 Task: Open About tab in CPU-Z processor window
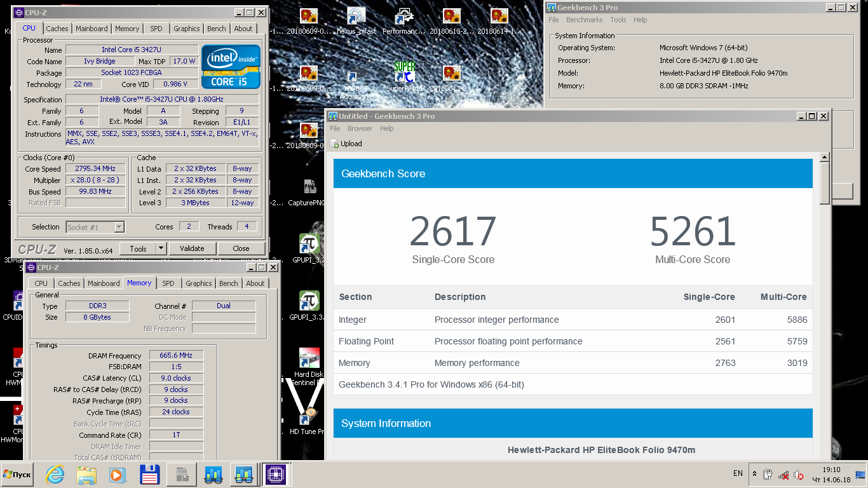point(243,29)
